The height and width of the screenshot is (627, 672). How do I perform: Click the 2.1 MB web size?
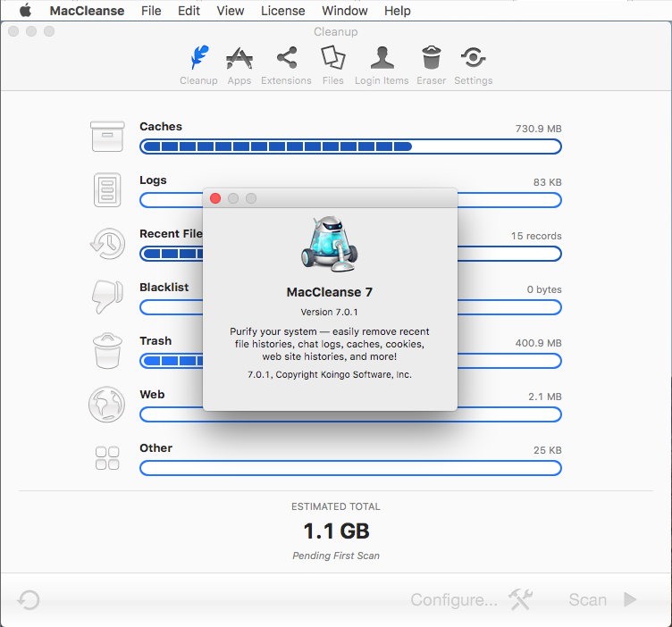[x=545, y=397]
